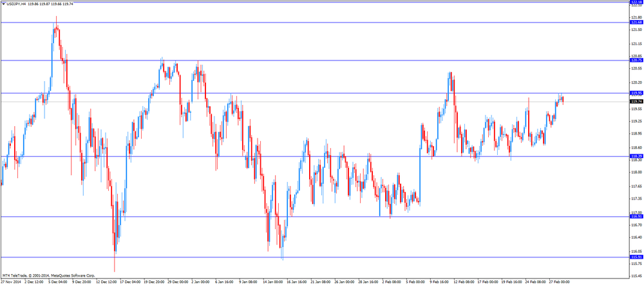The height and width of the screenshot is (285, 644).
Task: Click the 121.50 value on price axis
Action: [637, 30]
